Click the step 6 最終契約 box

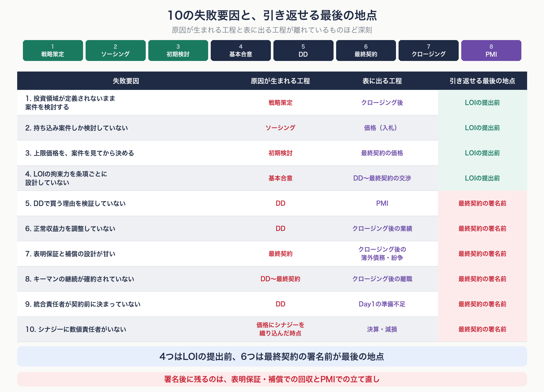pyautogui.click(x=366, y=50)
